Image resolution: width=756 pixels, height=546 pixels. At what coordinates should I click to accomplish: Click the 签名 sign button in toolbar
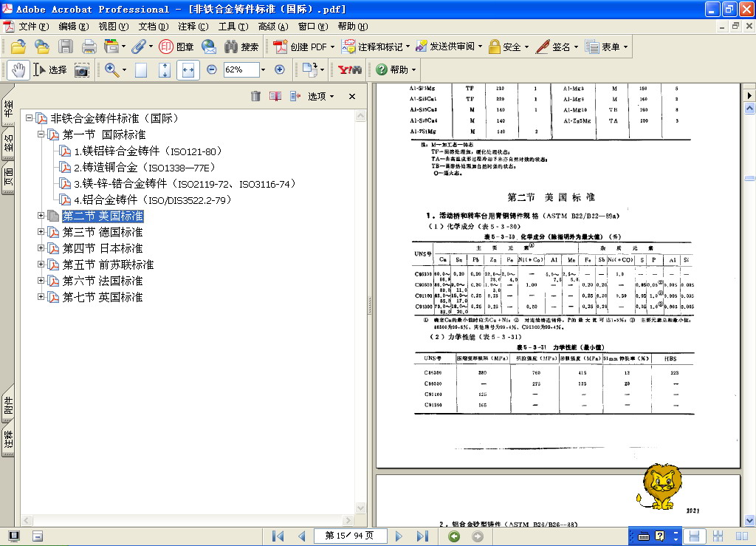pos(557,47)
